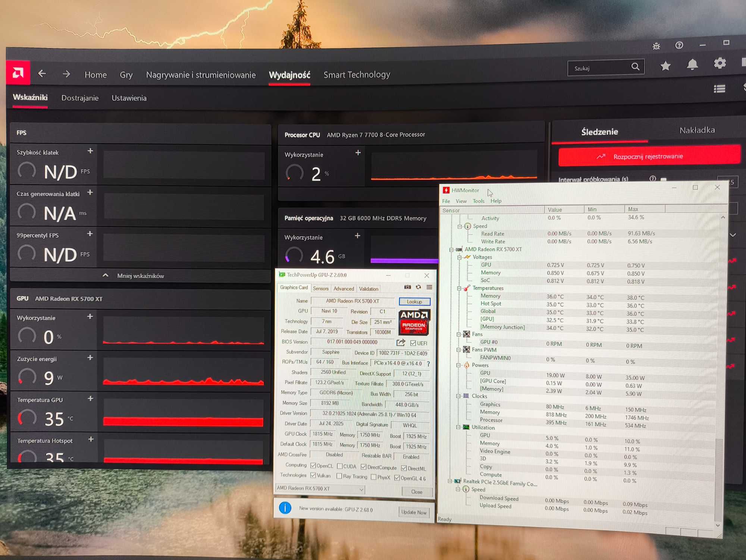Toggle the DirectML checkbox

click(x=404, y=468)
